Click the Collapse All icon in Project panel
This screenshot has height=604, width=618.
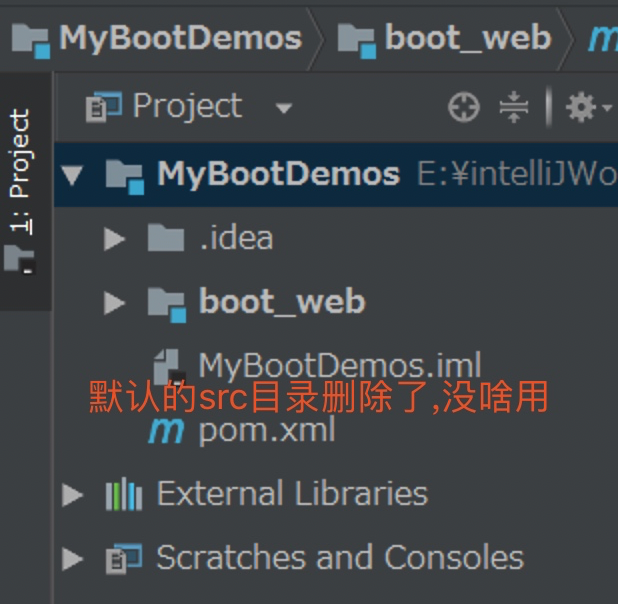[x=513, y=107]
